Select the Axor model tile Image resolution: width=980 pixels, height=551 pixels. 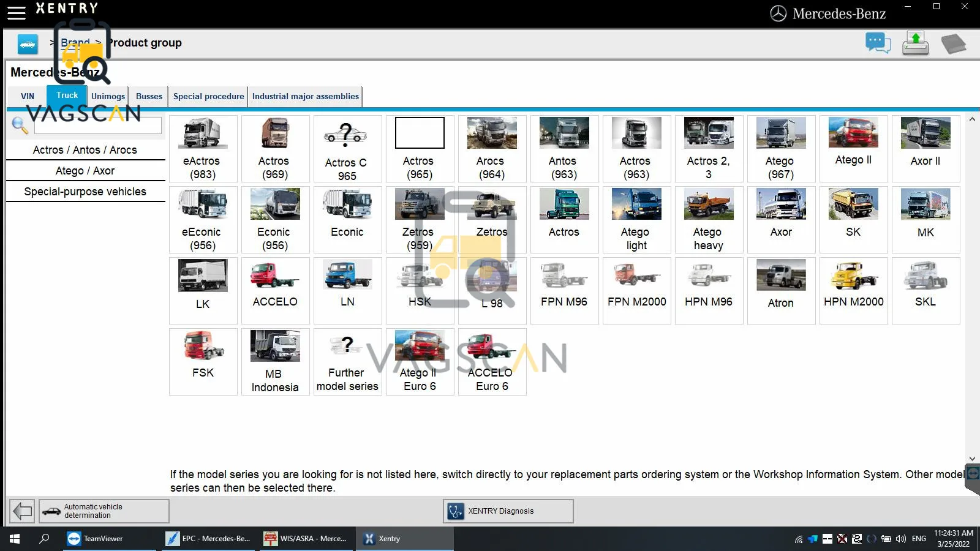(781, 220)
